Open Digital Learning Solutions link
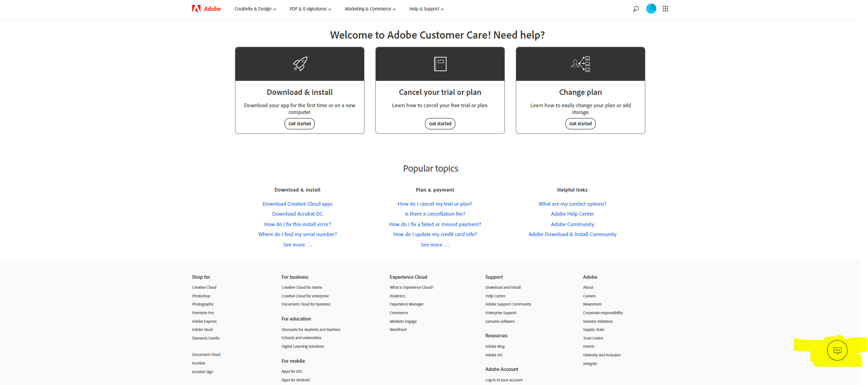868x385 pixels. 303,346
